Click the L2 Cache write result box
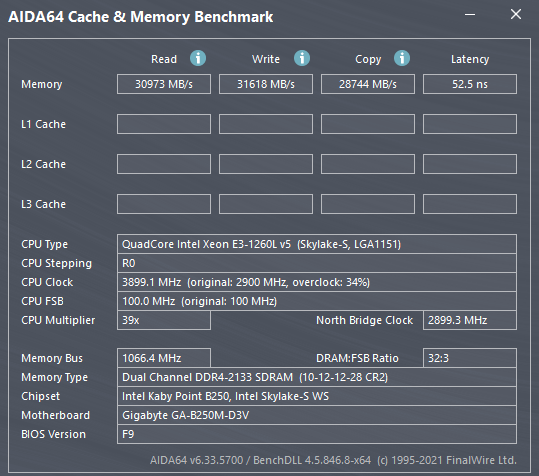The height and width of the screenshot is (476, 539). [266, 164]
